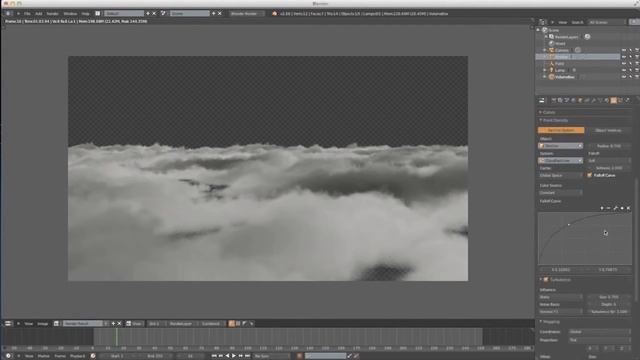Toggle Lamp visibility eye in outliner
The image size is (640, 360).
coord(624,70)
